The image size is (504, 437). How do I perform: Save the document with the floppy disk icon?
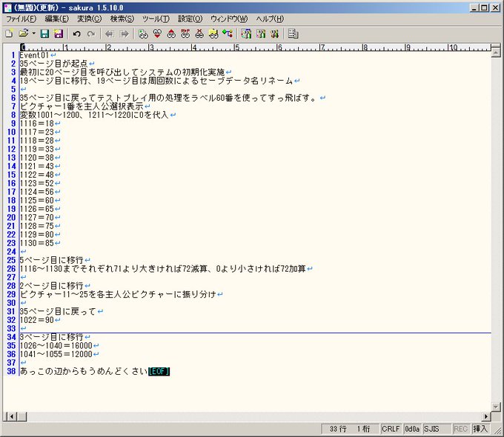pyautogui.click(x=44, y=33)
